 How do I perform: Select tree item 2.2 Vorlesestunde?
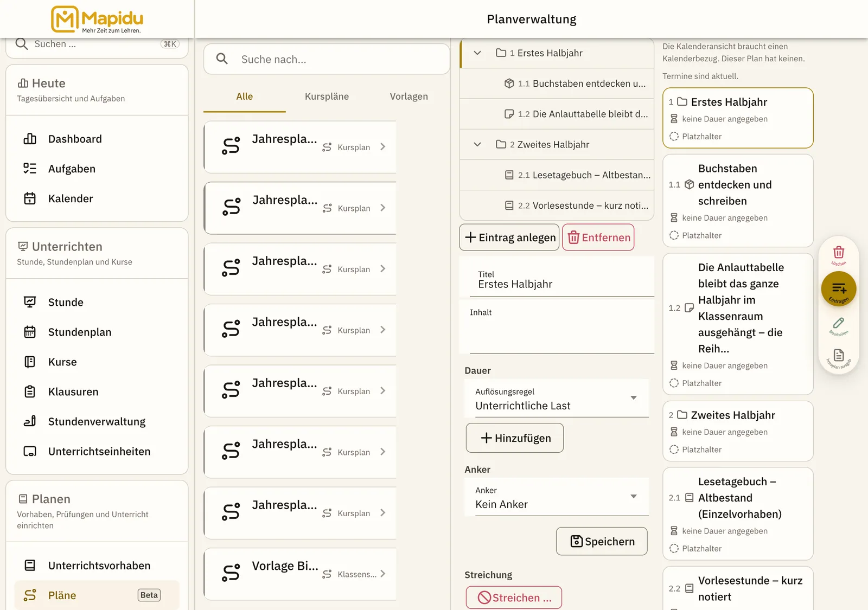[557, 206]
